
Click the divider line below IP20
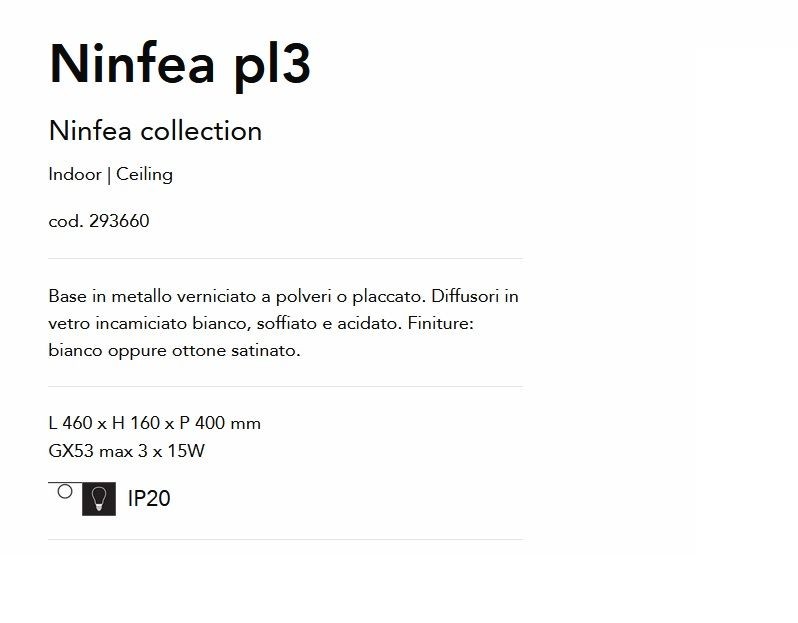click(286, 540)
